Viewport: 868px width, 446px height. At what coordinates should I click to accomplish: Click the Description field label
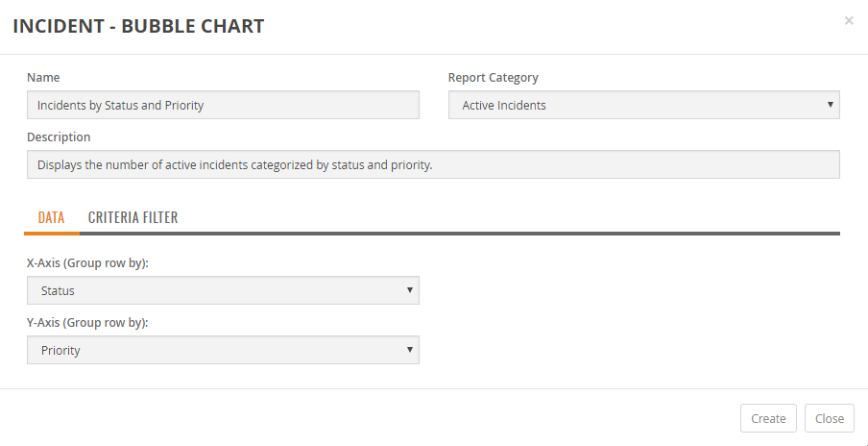pyautogui.click(x=59, y=137)
